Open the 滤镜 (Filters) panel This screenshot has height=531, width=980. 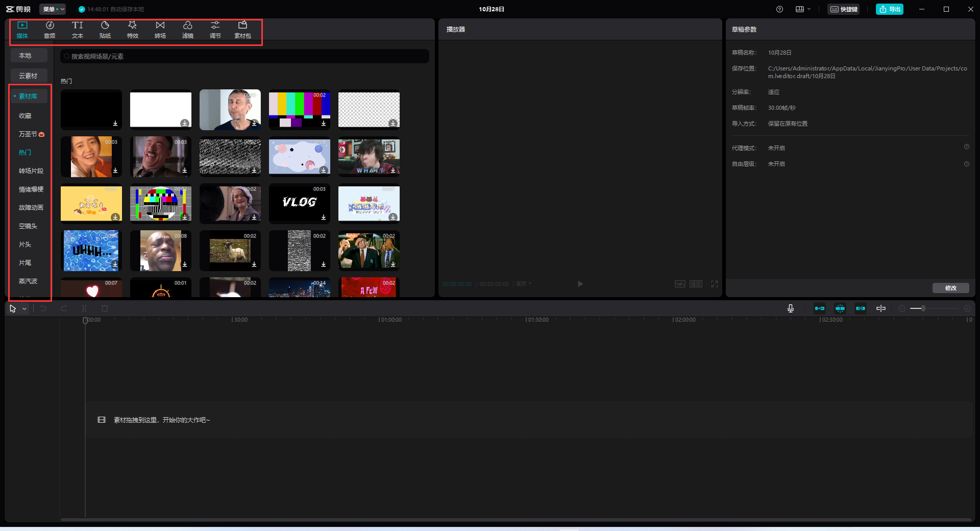(188, 30)
